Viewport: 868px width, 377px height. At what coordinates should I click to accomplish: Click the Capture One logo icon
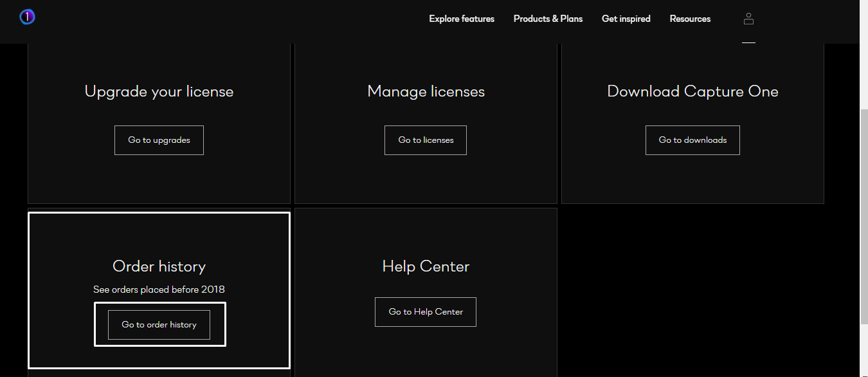[27, 17]
